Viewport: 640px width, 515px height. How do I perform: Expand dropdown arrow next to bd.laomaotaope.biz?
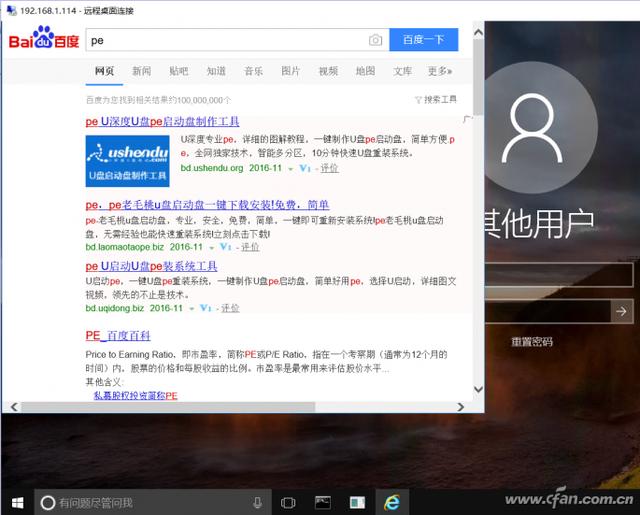[x=211, y=248]
